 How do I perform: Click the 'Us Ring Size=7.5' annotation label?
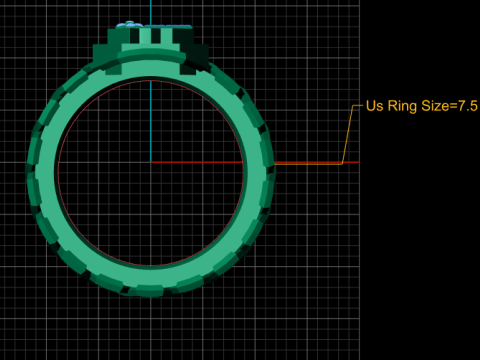pos(422,106)
